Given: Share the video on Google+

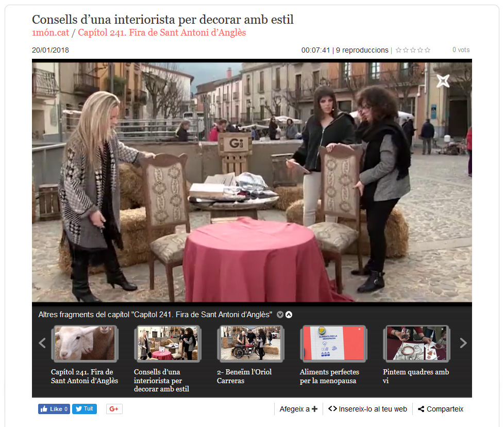Looking at the screenshot, I should (x=114, y=409).
